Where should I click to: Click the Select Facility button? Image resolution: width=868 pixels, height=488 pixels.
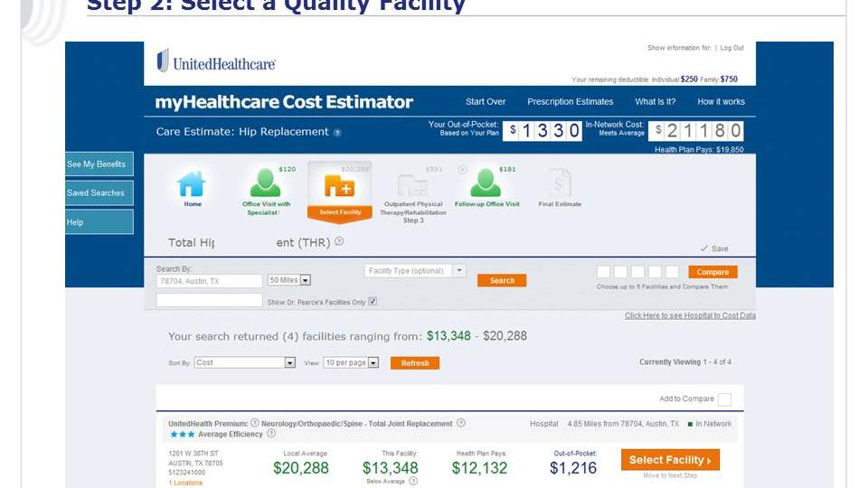pos(670,460)
